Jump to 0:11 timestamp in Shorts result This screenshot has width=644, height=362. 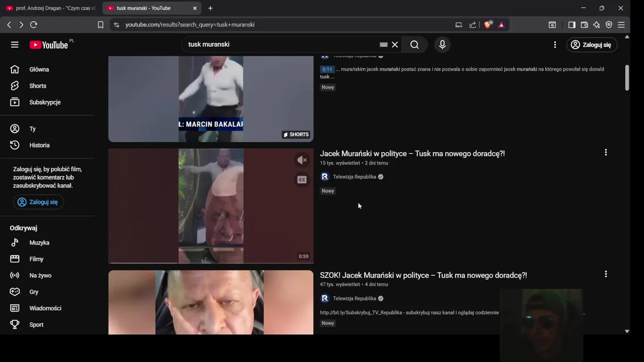(327, 69)
